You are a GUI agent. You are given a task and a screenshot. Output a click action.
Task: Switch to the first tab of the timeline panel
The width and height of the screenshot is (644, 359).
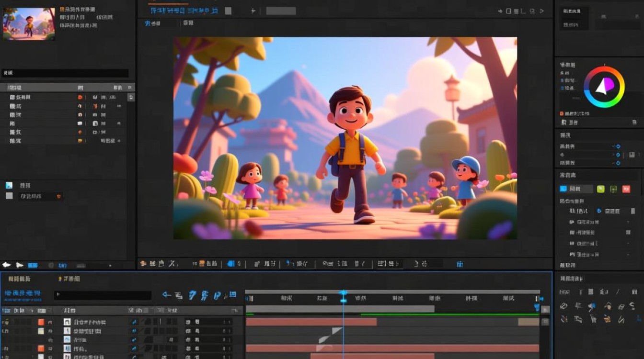[x=19, y=279]
